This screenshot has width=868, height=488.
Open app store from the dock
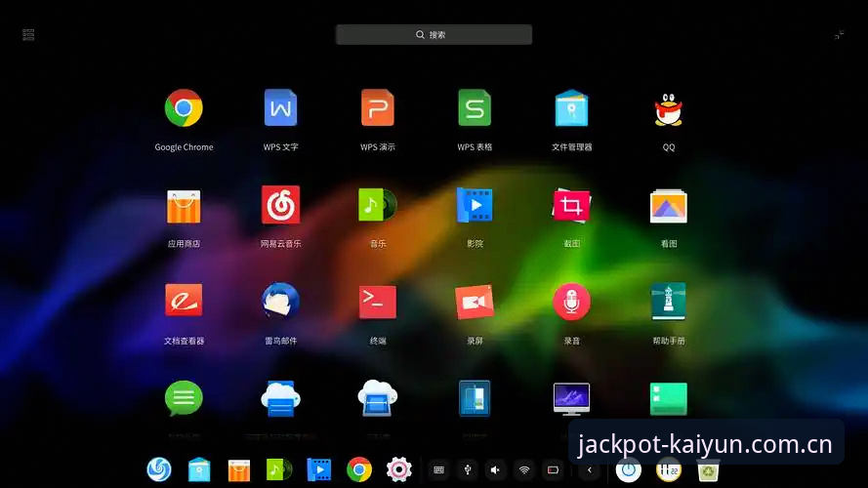239,470
